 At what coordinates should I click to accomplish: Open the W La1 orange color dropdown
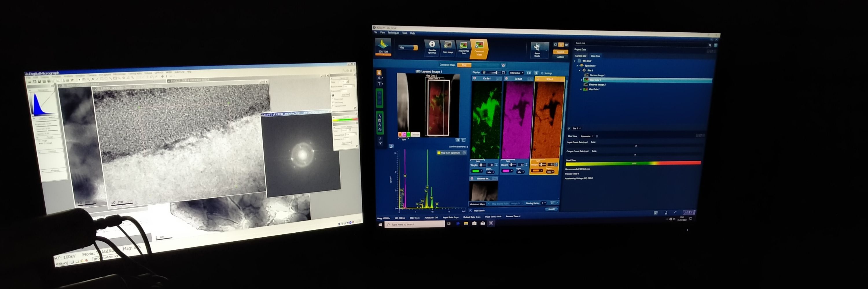pyautogui.click(x=537, y=171)
